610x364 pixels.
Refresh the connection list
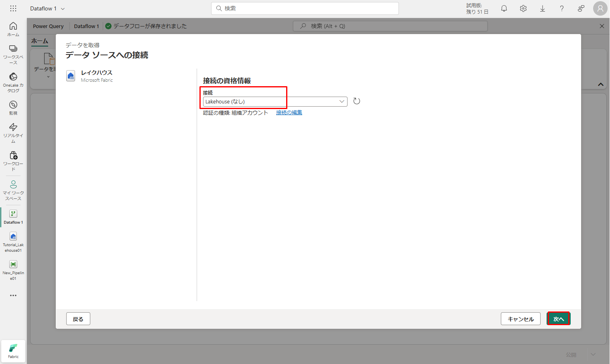(357, 101)
